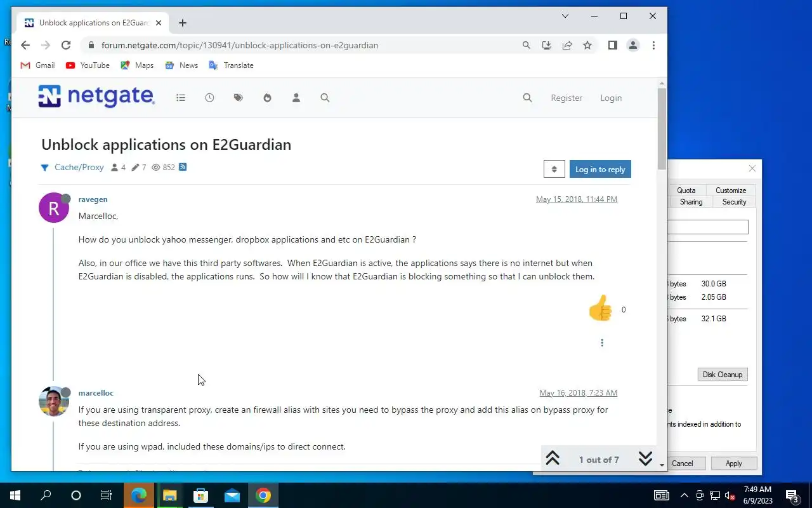
Task: Open Microsoft Edge from the taskbar
Action: click(x=138, y=495)
